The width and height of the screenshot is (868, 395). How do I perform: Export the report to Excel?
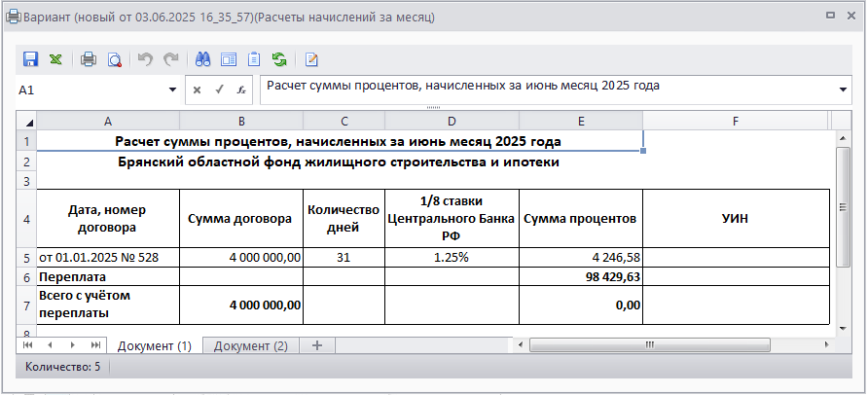[x=56, y=59]
